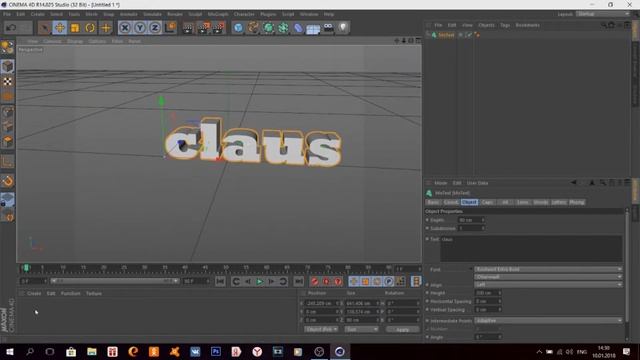Screen dimensions: 640x360
Task: Switch to the Caps tab
Action: click(487, 202)
